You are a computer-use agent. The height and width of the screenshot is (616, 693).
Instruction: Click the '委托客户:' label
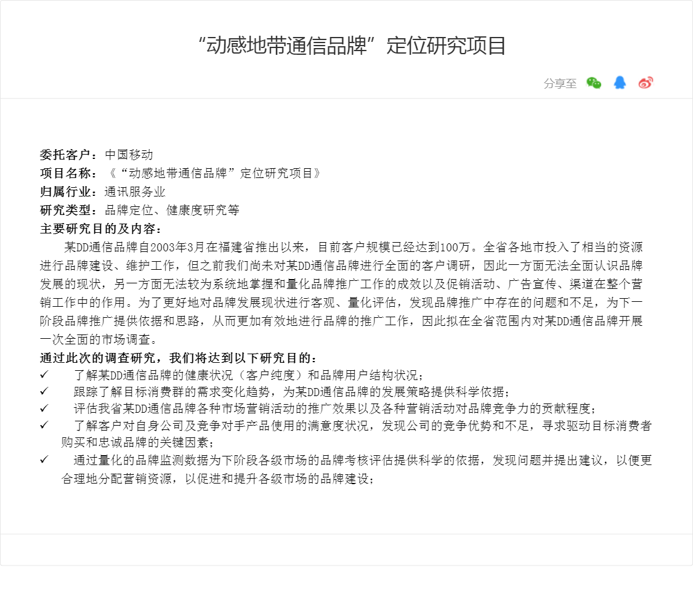tap(69, 155)
